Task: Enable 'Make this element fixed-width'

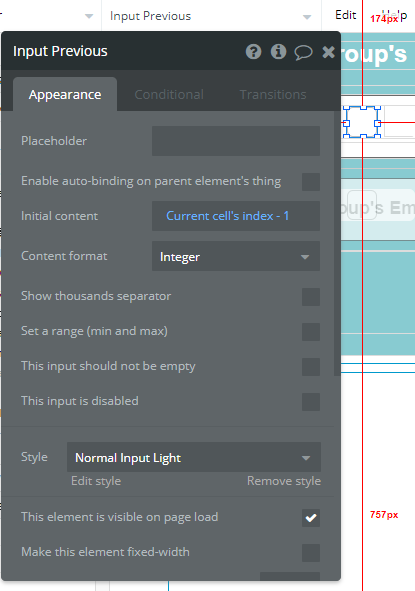Action: (311, 553)
